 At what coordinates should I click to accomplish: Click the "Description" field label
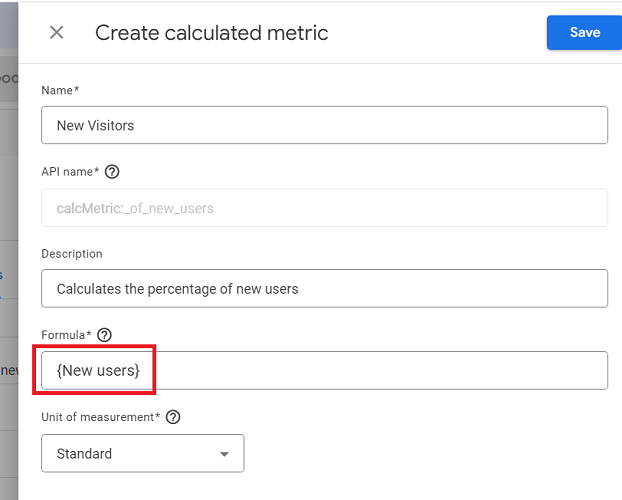click(x=72, y=254)
